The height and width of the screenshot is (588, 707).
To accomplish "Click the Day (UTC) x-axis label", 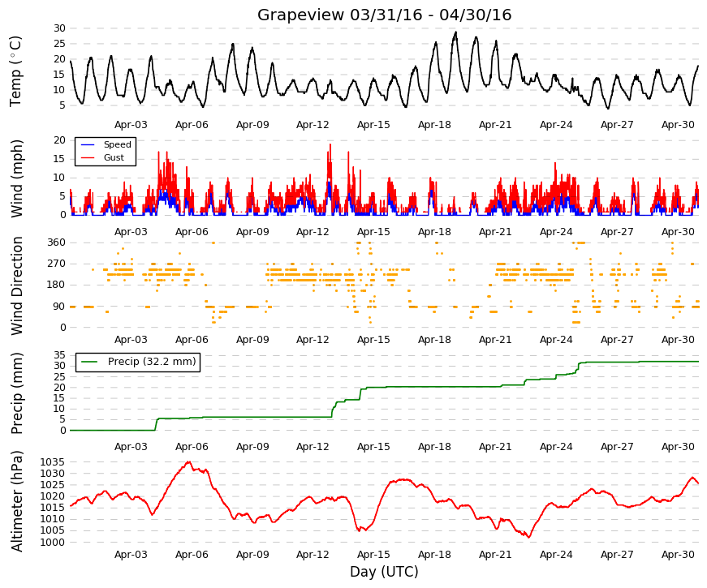I will click(x=384, y=572).
